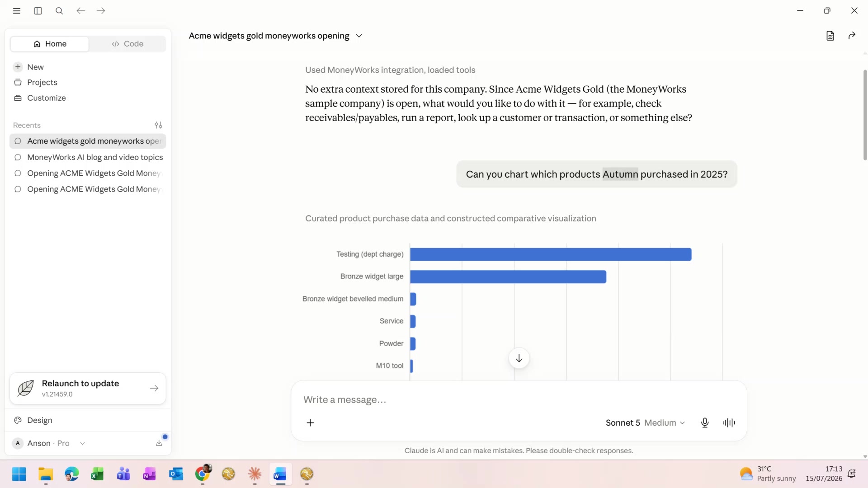Launch Microsoft Edge from the taskbar
The image size is (868, 488).
(71, 474)
